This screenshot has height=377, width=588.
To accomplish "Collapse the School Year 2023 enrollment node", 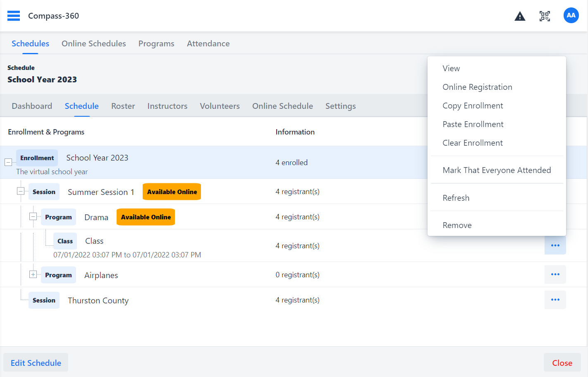I will click(8, 162).
